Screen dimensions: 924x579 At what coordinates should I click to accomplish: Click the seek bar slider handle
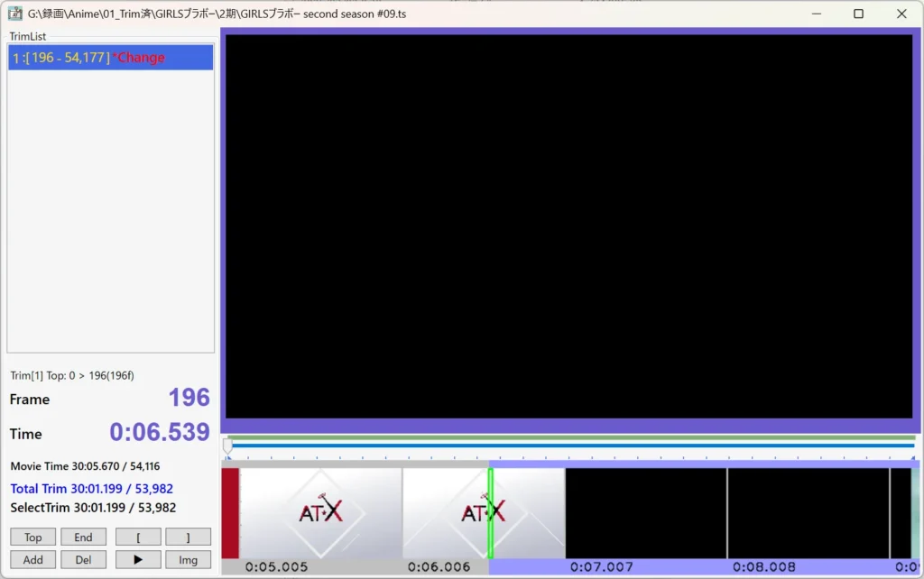pyautogui.click(x=227, y=445)
